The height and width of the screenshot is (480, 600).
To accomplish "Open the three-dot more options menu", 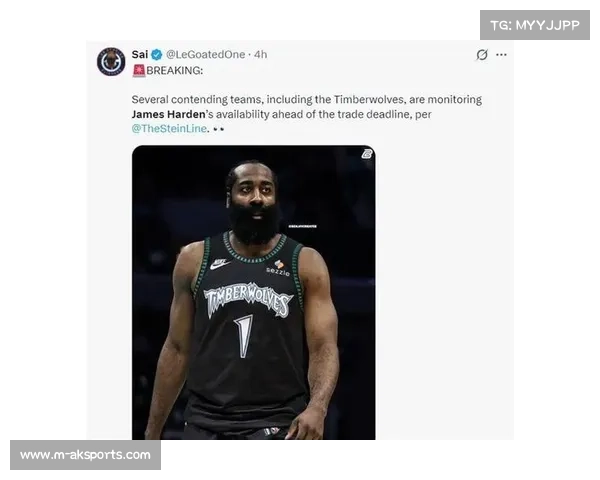I will pos(502,55).
